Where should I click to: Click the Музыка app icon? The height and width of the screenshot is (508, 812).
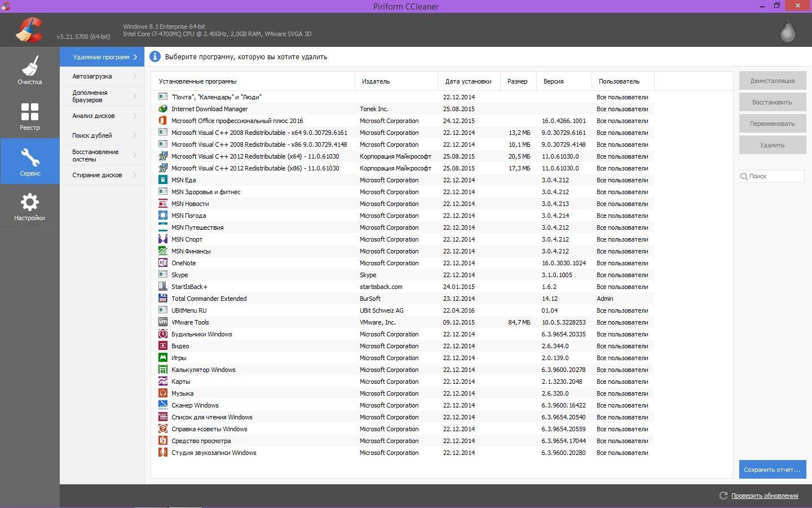(x=163, y=393)
